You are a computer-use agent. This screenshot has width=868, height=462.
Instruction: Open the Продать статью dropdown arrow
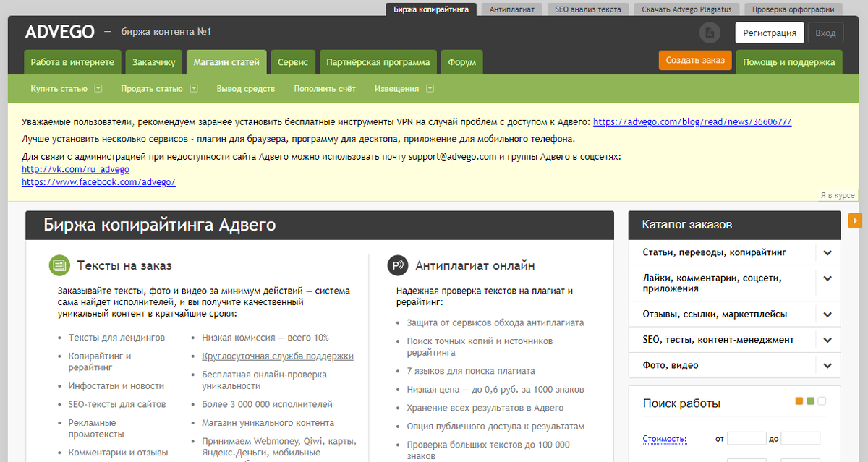[194, 89]
